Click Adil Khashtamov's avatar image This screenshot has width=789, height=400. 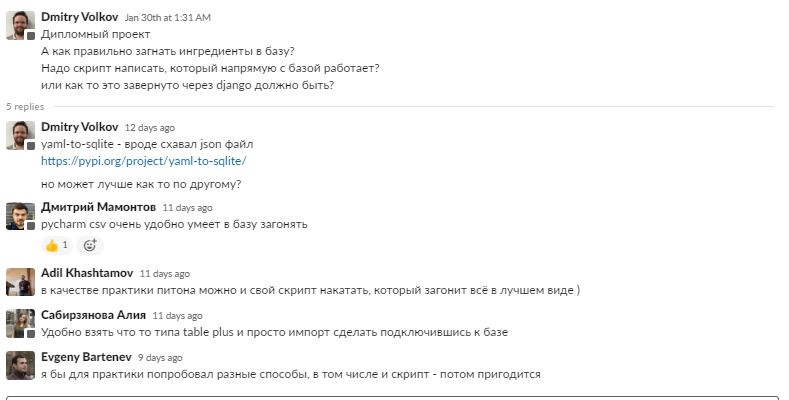point(20,282)
